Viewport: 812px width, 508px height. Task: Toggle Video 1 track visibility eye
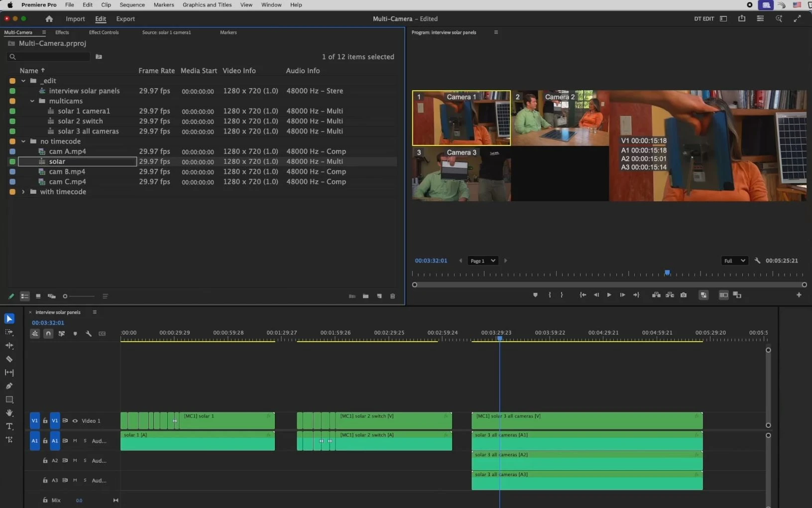75,421
